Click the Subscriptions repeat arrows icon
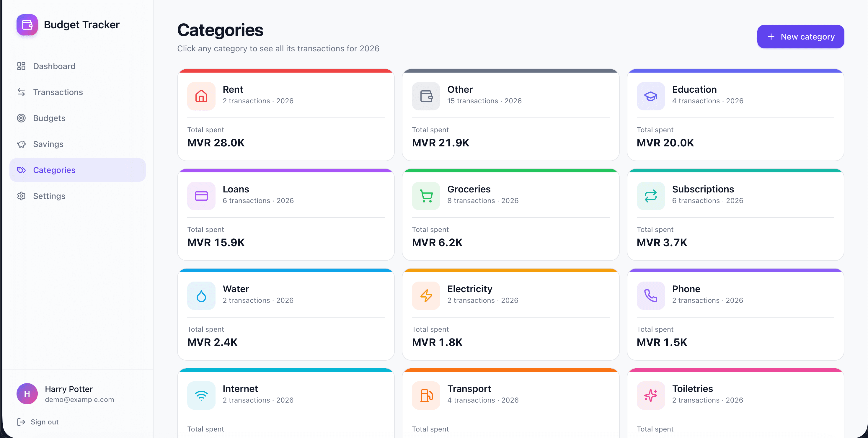 (x=651, y=196)
